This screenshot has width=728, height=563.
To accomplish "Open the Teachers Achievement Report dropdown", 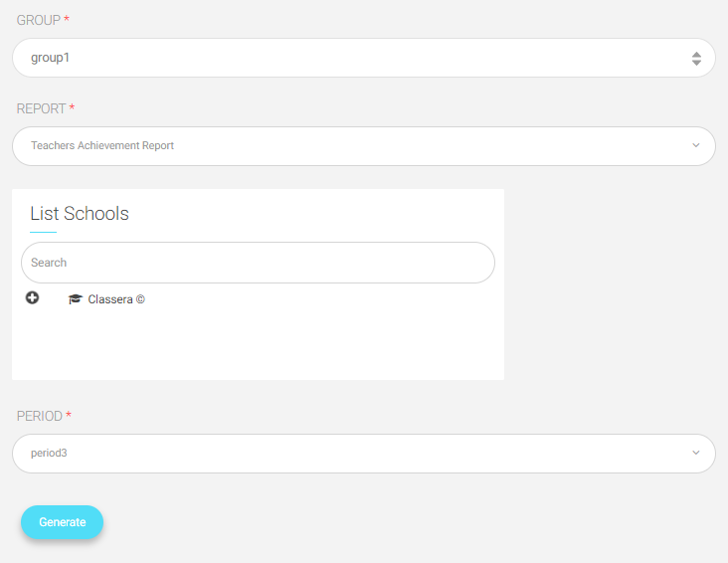I will 364,146.
